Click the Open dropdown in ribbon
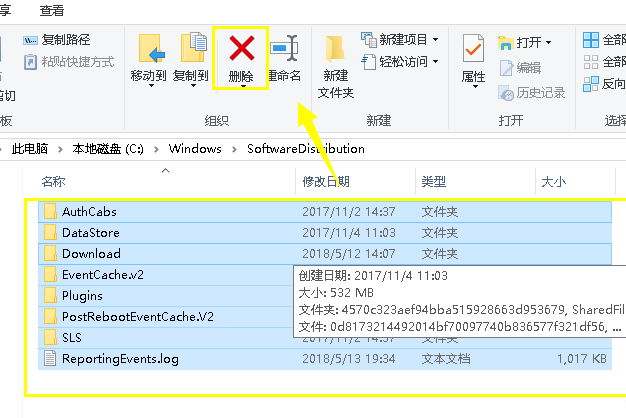Screen dimensions: 626x418 tap(534, 42)
